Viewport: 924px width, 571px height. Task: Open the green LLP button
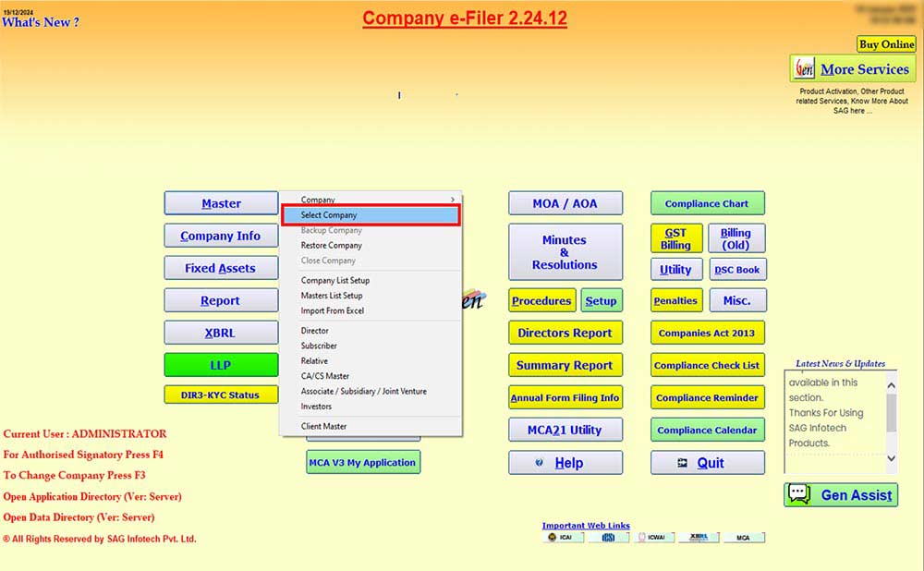pos(221,365)
